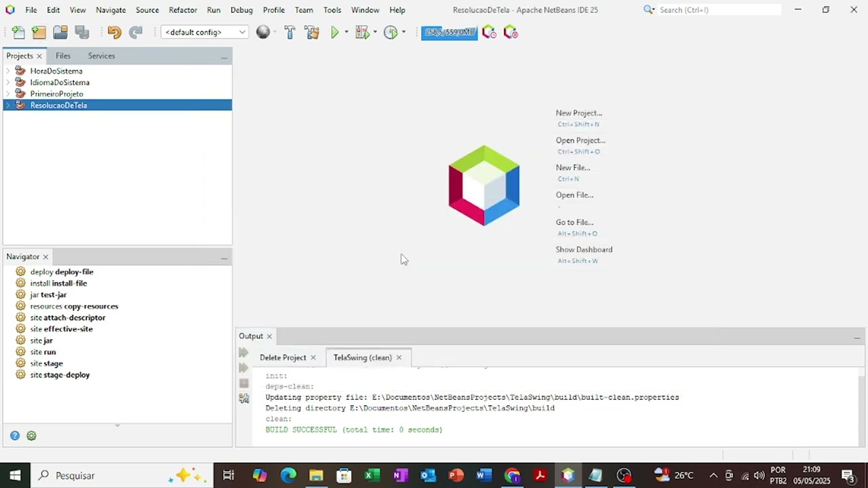The image size is (868, 488).
Task: Click the Open Project... shortcut link
Action: coord(580,140)
